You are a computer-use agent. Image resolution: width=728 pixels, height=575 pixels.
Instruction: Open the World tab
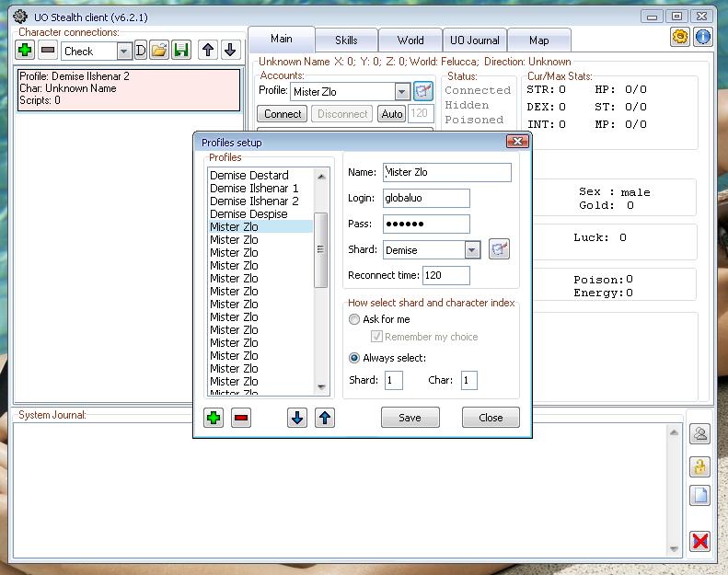pos(410,40)
